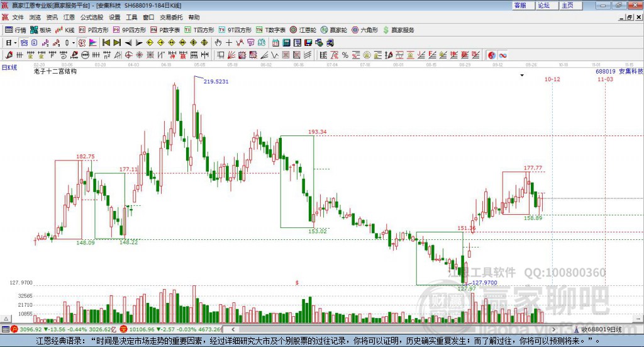Click the 客服 customer service button

click(x=523, y=5)
